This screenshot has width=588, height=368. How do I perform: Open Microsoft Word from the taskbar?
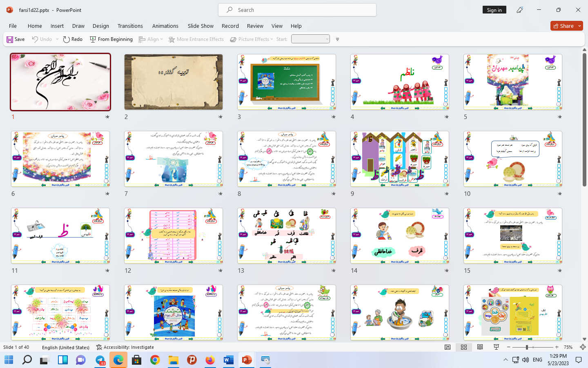[x=228, y=360]
